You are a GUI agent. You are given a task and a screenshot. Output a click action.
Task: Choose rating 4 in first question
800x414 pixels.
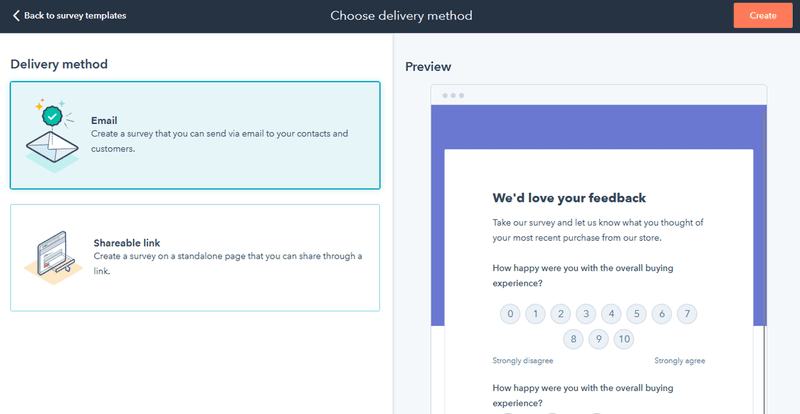tap(611, 314)
